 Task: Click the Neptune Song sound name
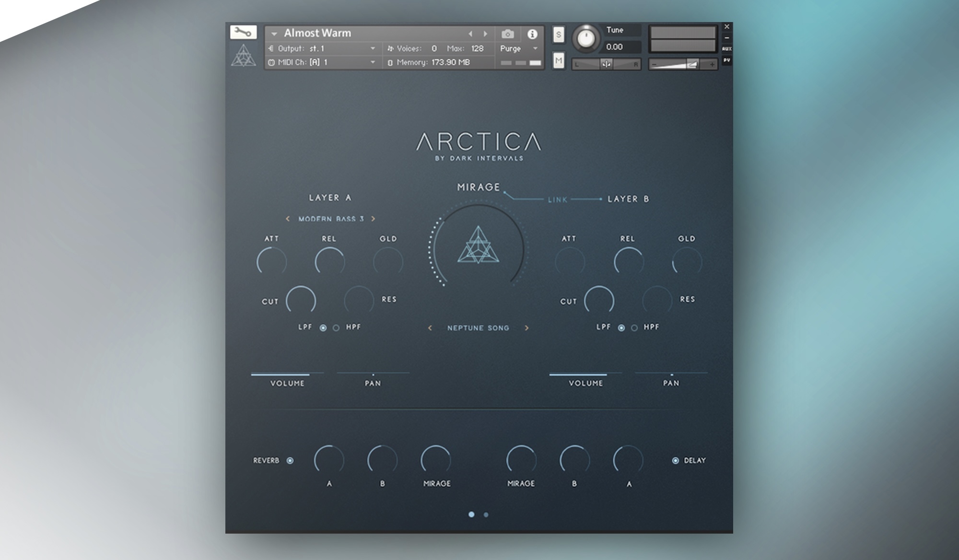tap(478, 328)
